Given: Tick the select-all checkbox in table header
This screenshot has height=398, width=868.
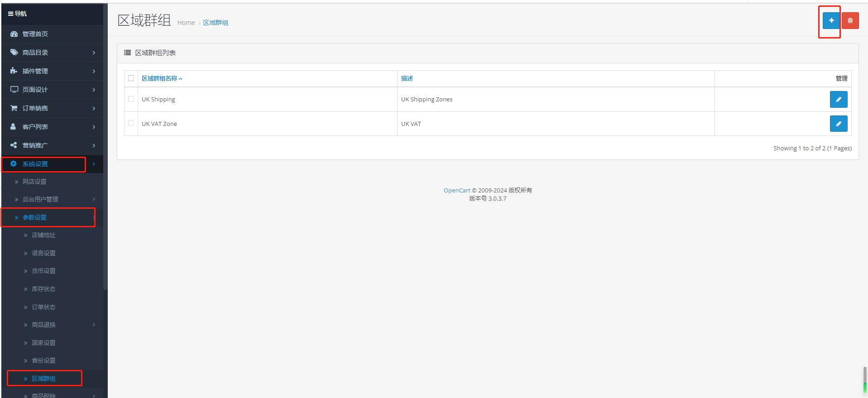Looking at the screenshot, I should point(131,78).
